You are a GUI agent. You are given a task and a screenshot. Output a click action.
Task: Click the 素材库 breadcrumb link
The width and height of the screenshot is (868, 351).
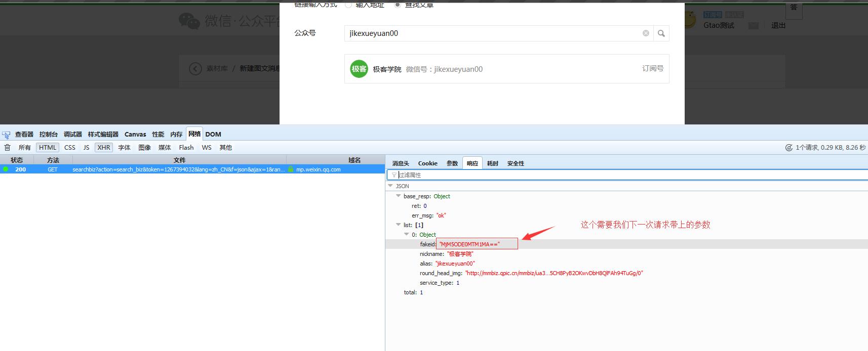coord(217,69)
